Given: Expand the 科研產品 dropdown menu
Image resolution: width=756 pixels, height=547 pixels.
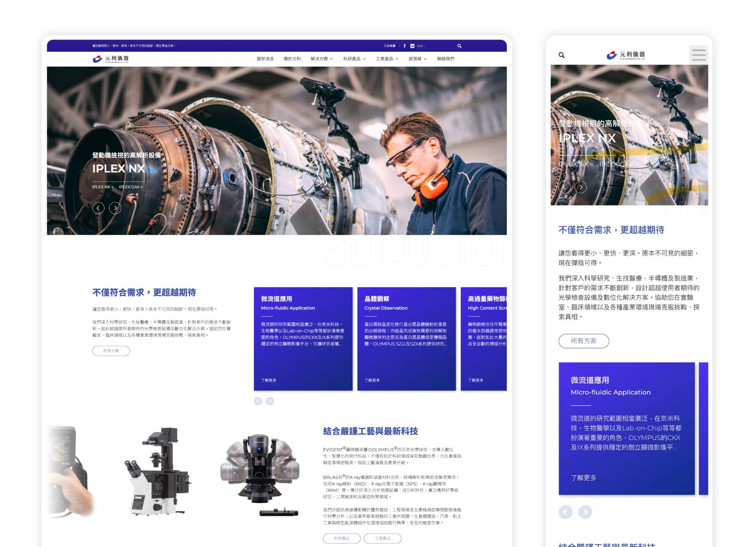Looking at the screenshot, I should [x=354, y=59].
